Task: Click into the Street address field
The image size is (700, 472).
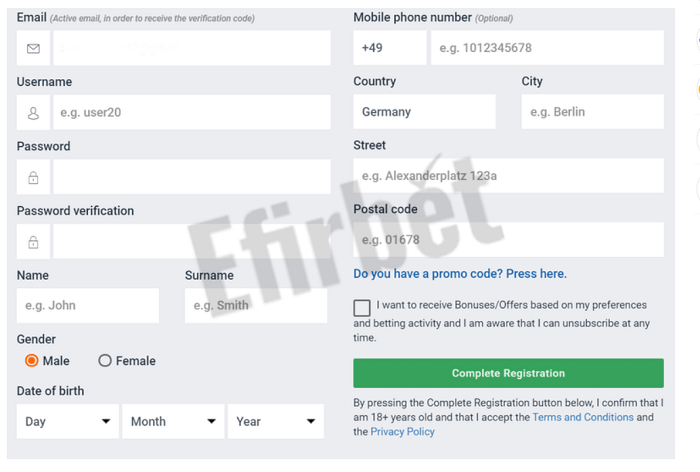Action: [x=508, y=176]
